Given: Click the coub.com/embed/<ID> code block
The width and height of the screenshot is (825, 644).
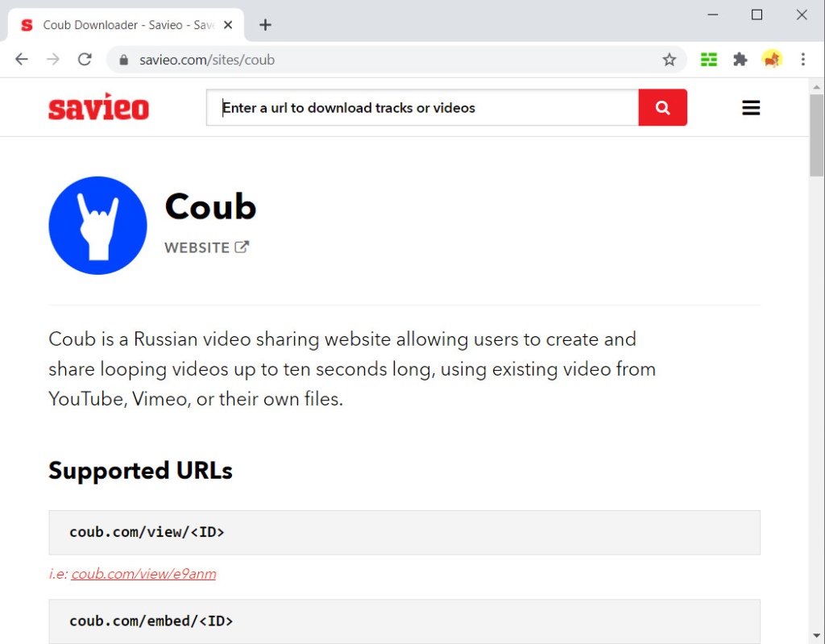Looking at the screenshot, I should pyautogui.click(x=404, y=621).
